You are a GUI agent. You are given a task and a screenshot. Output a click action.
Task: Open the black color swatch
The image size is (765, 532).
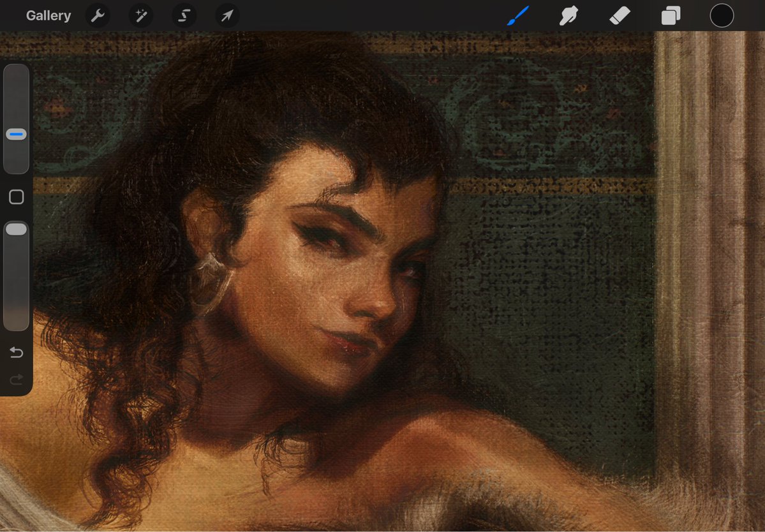click(722, 15)
